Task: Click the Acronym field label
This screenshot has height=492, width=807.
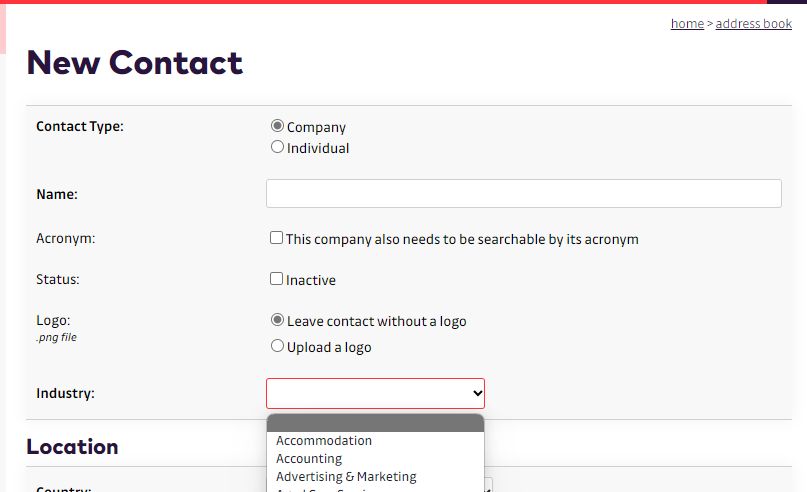Action: pos(65,239)
